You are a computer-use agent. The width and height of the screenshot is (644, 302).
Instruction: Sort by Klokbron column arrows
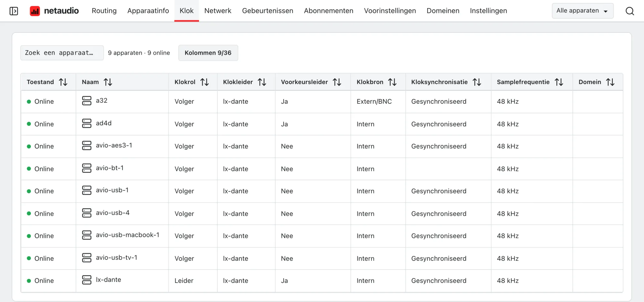pyautogui.click(x=392, y=82)
